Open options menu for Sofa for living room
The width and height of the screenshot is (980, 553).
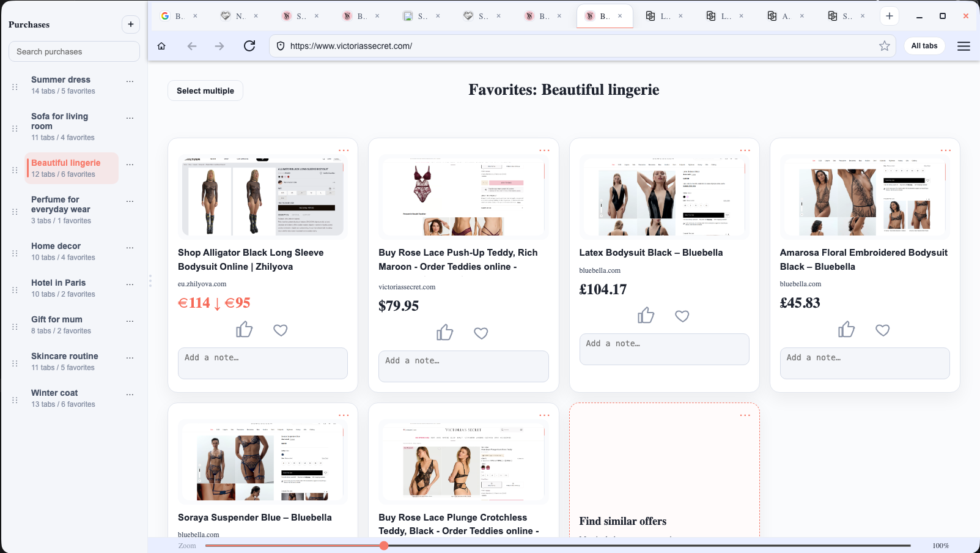(130, 117)
